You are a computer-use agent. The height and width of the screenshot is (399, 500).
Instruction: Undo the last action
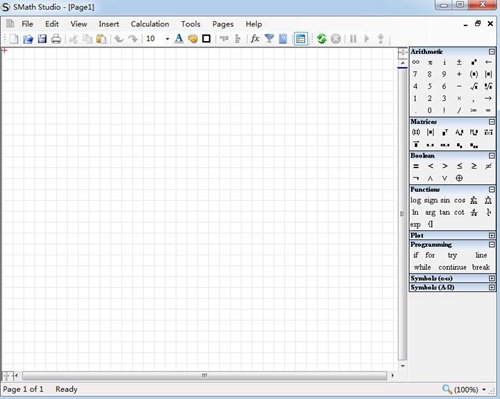[119, 39]
